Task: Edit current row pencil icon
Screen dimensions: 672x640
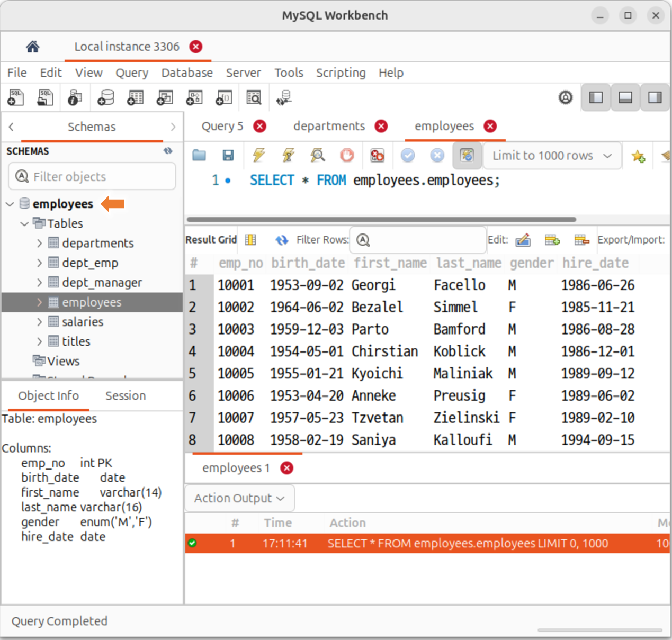Action: [523, 240]
